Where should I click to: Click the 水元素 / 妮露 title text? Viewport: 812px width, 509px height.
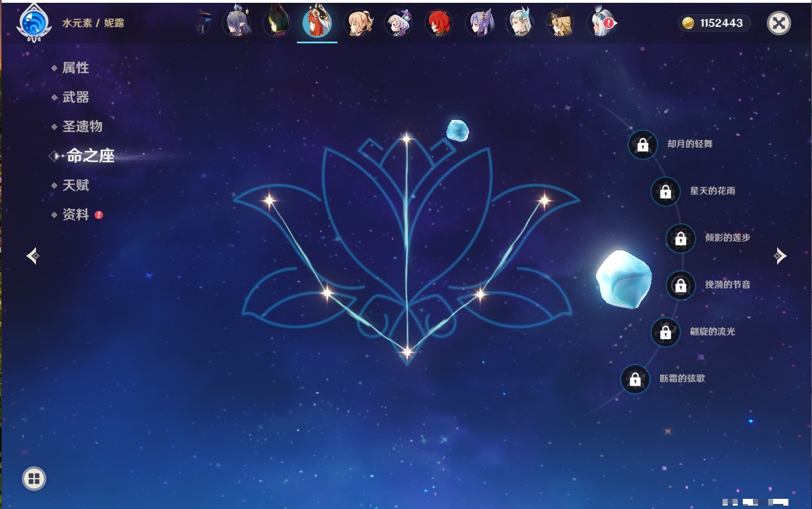coord(93,23)
